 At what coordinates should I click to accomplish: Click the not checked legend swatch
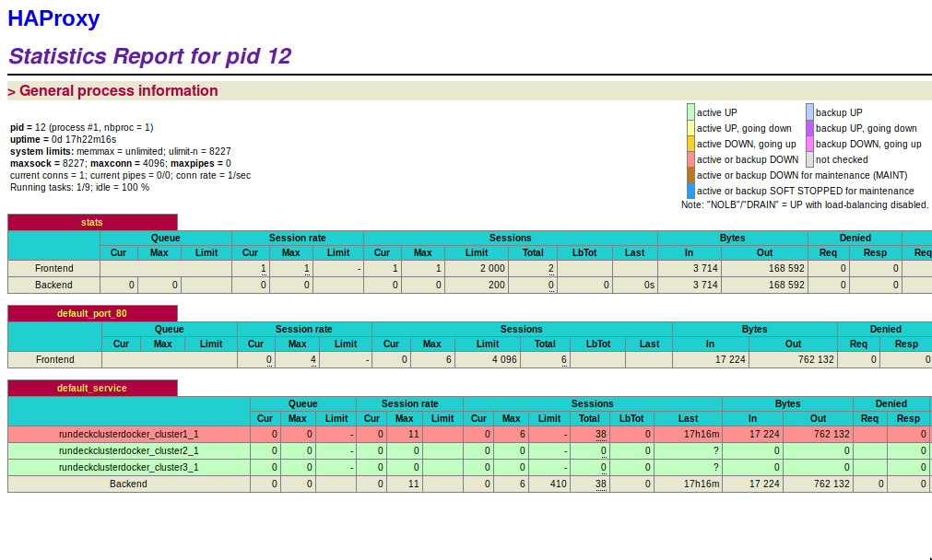tap(809, 159)
